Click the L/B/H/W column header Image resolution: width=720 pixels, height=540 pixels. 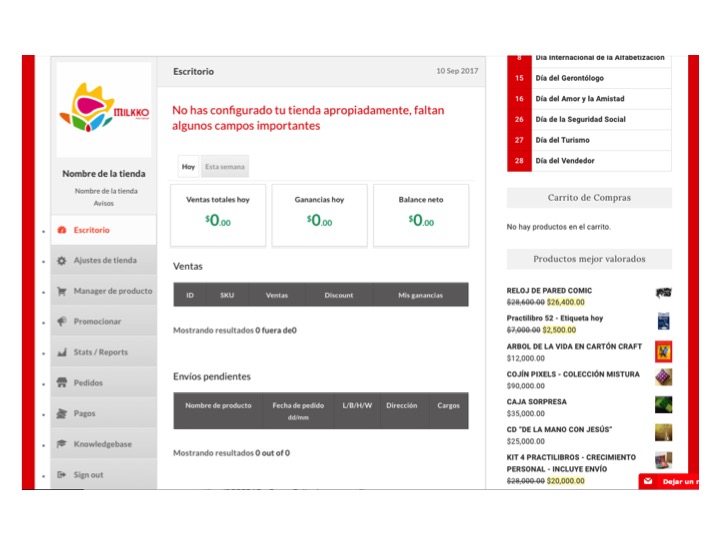(x=357, y=411)
